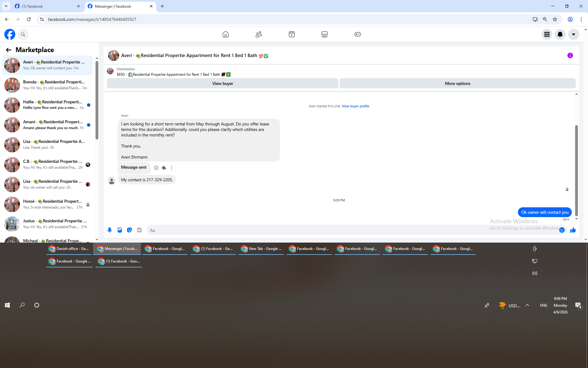Open the Windows Start button
588x368 pixels.
(7, 305)
